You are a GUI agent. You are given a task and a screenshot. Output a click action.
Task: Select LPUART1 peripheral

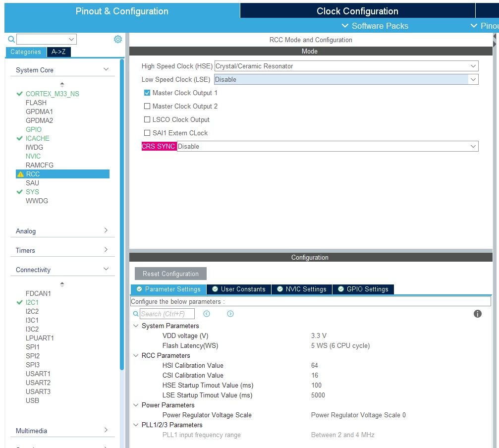[40, 338]
